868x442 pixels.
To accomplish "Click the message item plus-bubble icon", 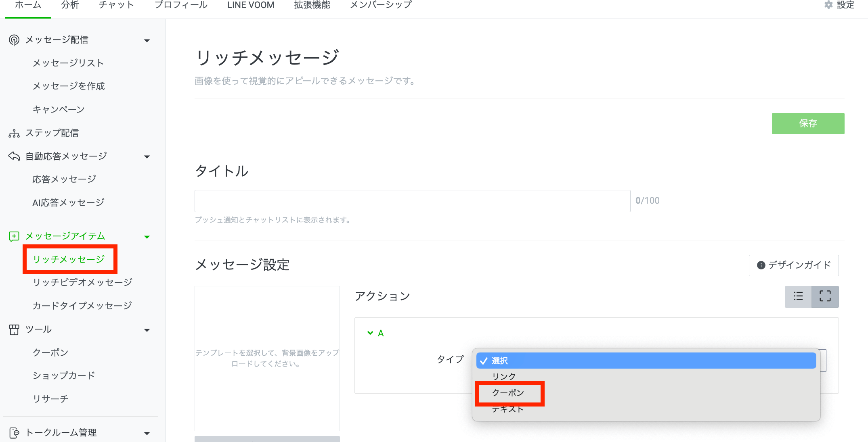I will 14,236.
